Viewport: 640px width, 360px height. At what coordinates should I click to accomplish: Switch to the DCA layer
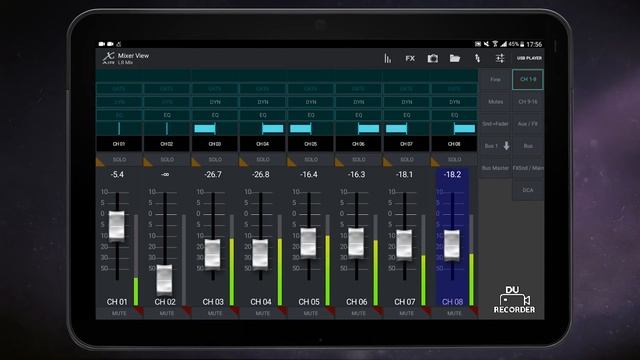pos(528,190)
